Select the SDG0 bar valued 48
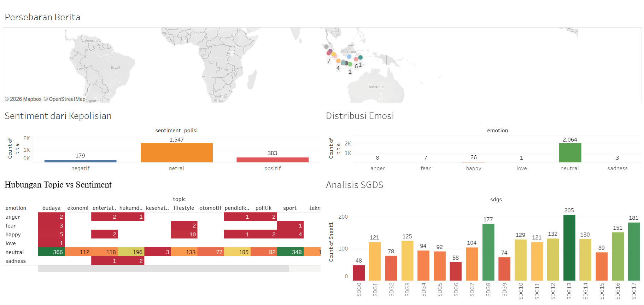Viewport: 644px width, 305px height. coord(359,273)
